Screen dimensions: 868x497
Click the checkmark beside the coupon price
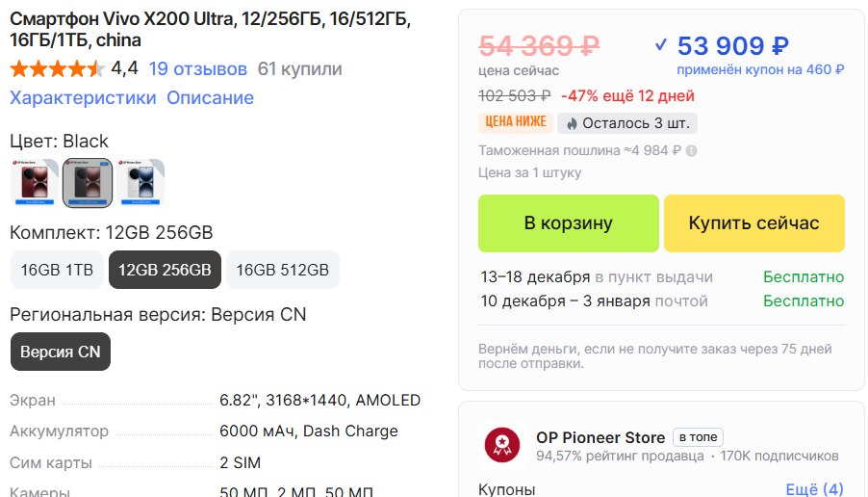pos(660,44)
